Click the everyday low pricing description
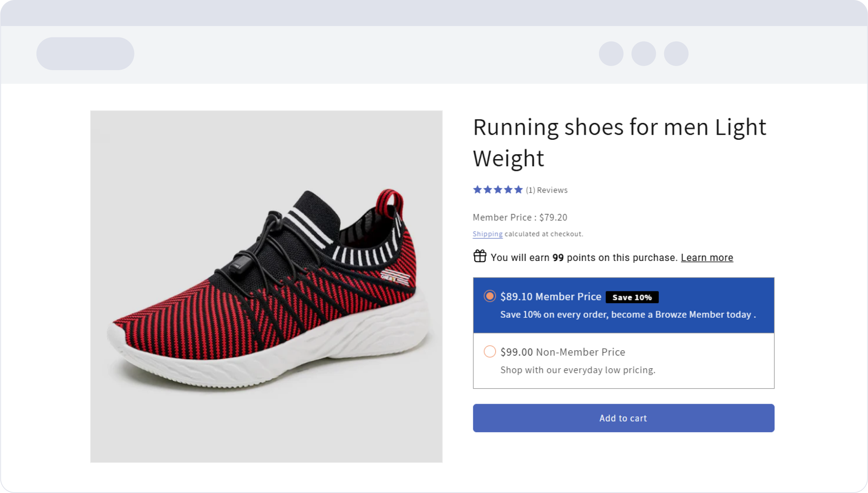 coord(578,370)
